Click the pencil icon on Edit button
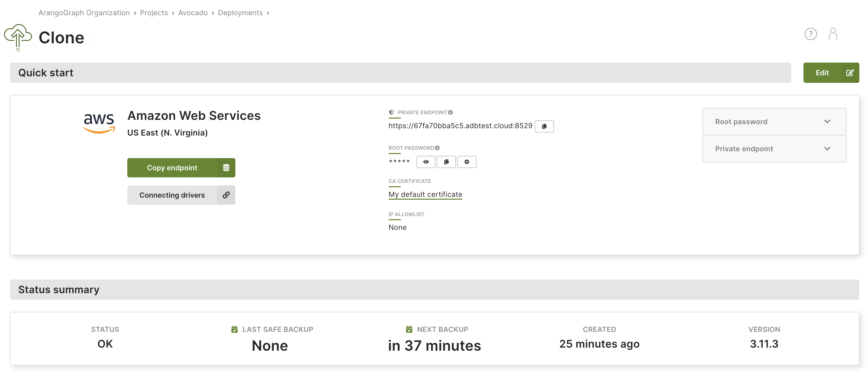 pos(850,73)
